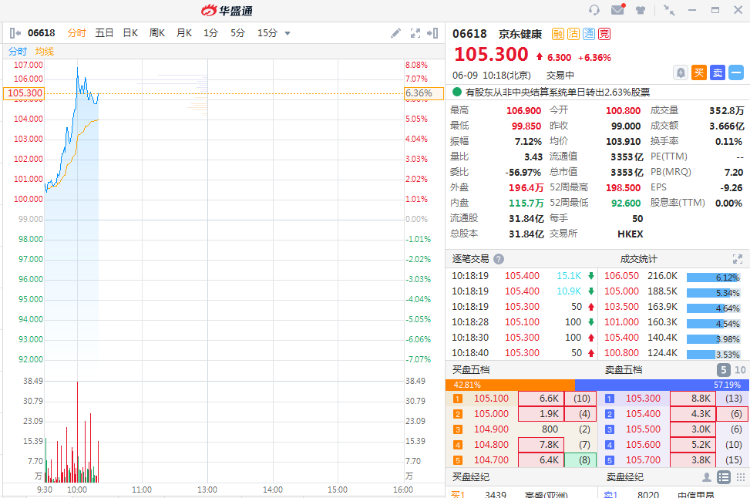Viewport: 750px width, 498px height.
Task: Click the orange 买 buy button
Action: click(x=699, y=72)
